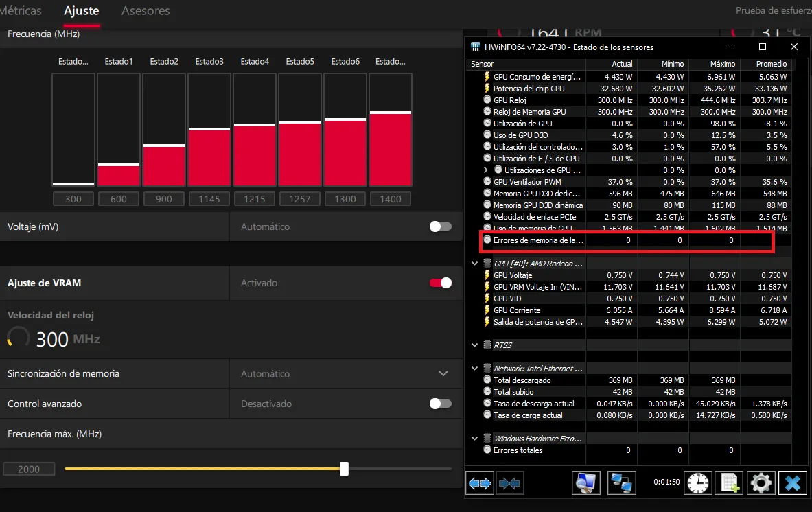Click lightning icon of GPU Corriente row
The height and width of the screenshot is (512, 812).
[487, 310]
